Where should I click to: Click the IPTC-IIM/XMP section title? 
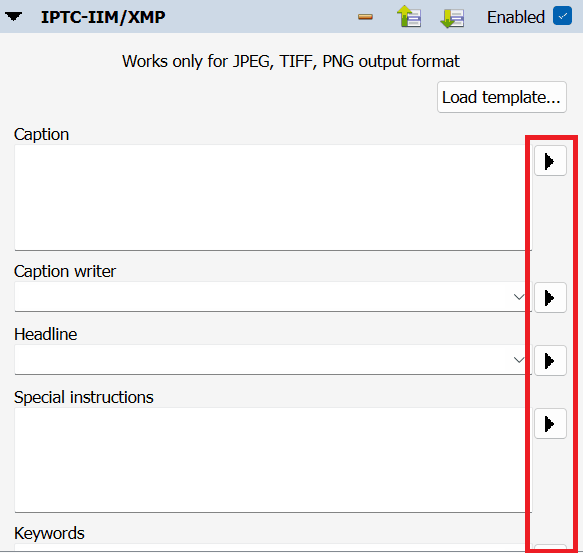[103, 17]
